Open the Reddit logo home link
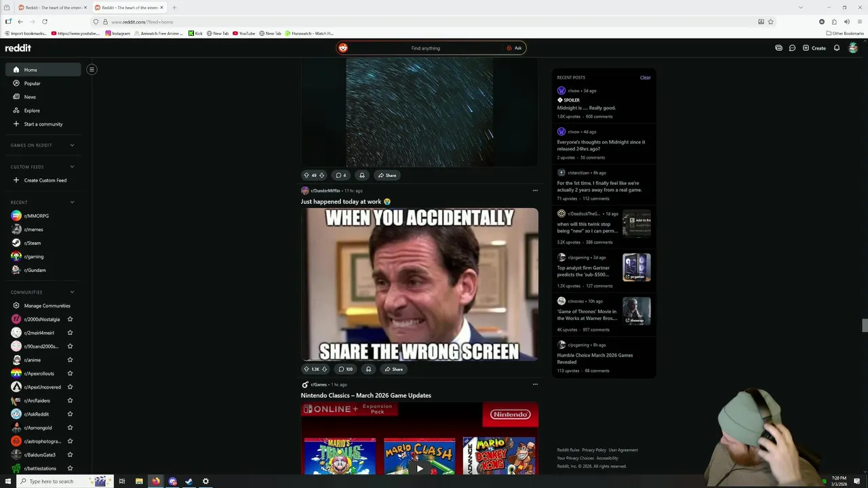868x488 pixels. click(18, 48)
